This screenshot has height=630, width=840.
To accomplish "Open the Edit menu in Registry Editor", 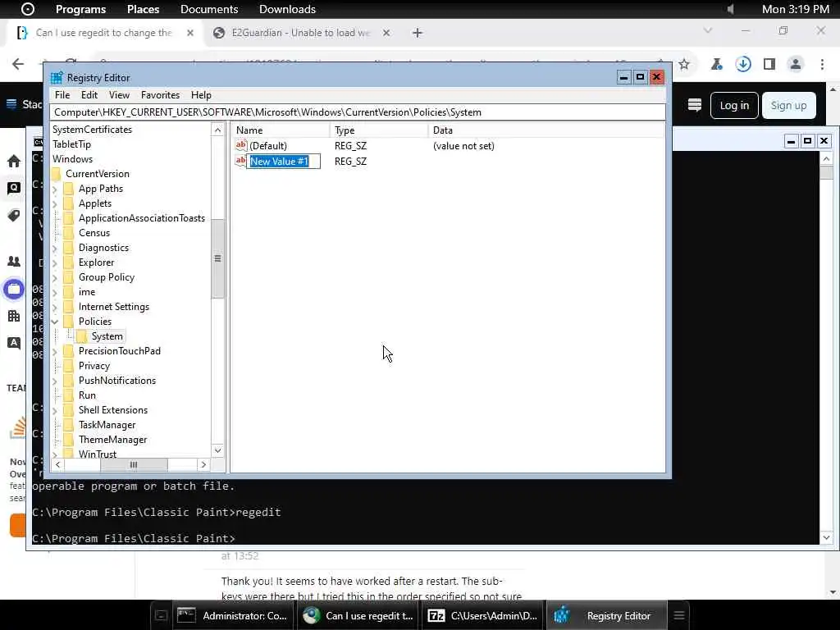I will (x=89, y=95).
